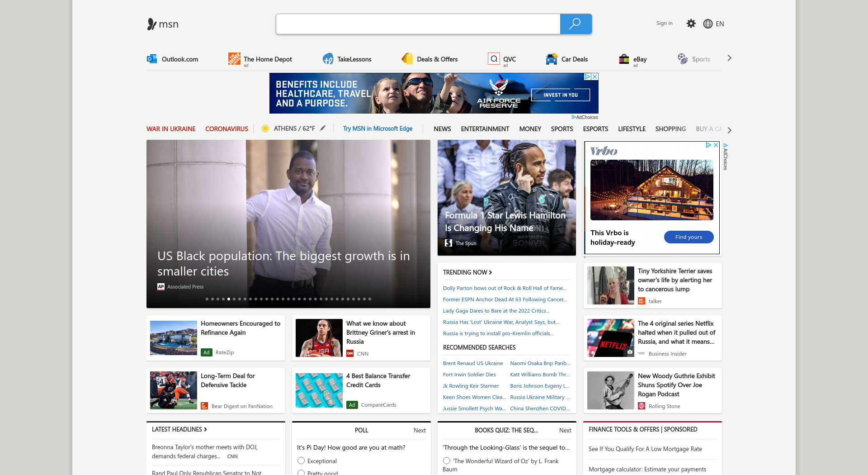Click the talker source icon

tap(642, 301)
